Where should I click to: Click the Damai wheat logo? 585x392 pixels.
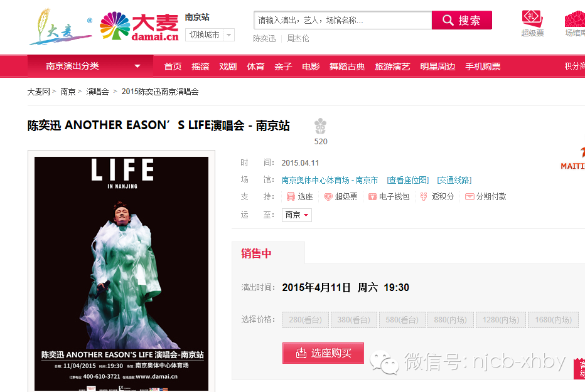[60, 27]
